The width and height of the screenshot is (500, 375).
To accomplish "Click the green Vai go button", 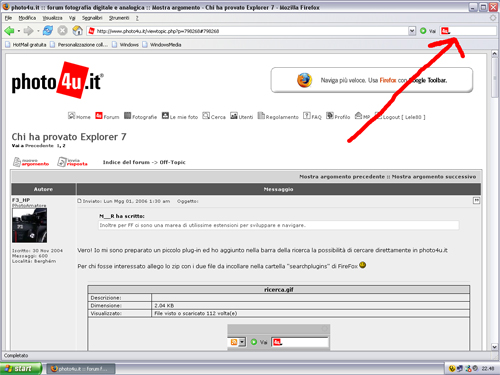I will tap(428, 31).
